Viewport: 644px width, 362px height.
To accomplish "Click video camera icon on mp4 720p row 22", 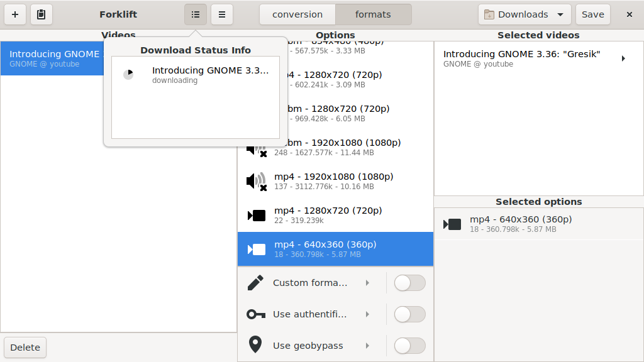I will 257,215.
